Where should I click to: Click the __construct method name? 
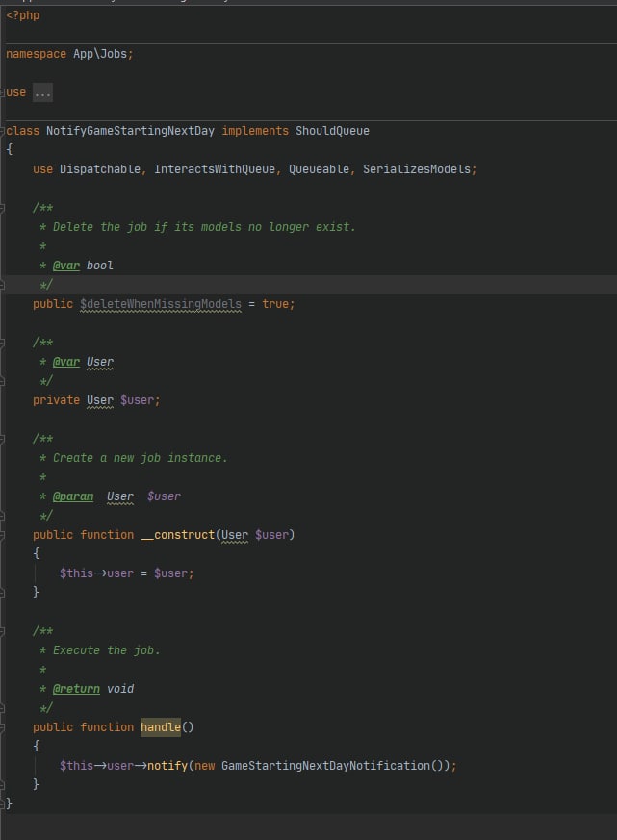(x=177, y=535)
